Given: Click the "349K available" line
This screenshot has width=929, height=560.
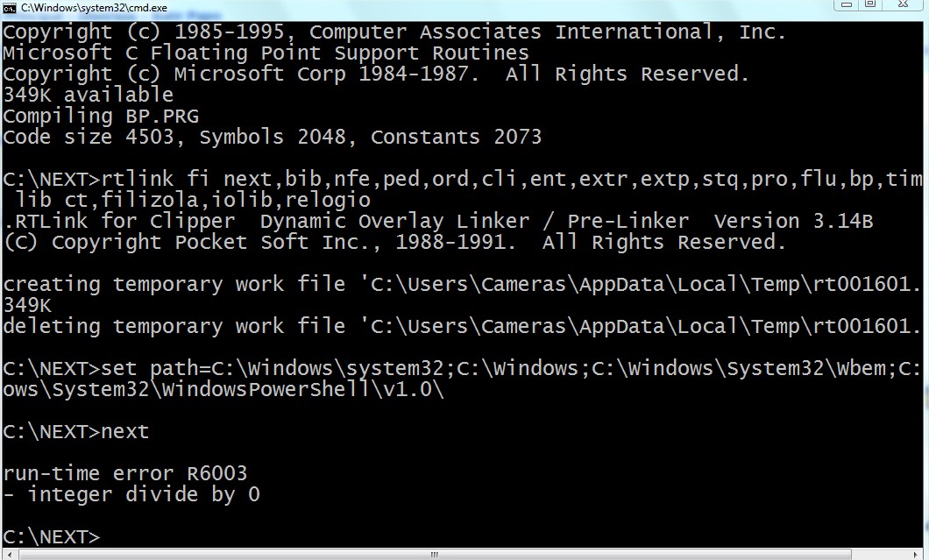Looking at the screenshot, I should 89,95.
